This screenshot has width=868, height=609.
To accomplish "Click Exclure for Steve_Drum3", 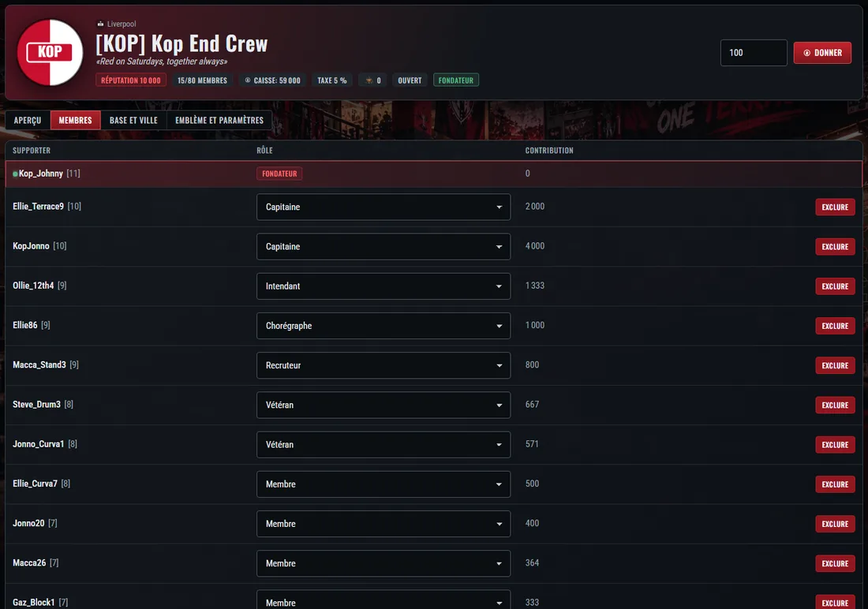I will (835, 405).
